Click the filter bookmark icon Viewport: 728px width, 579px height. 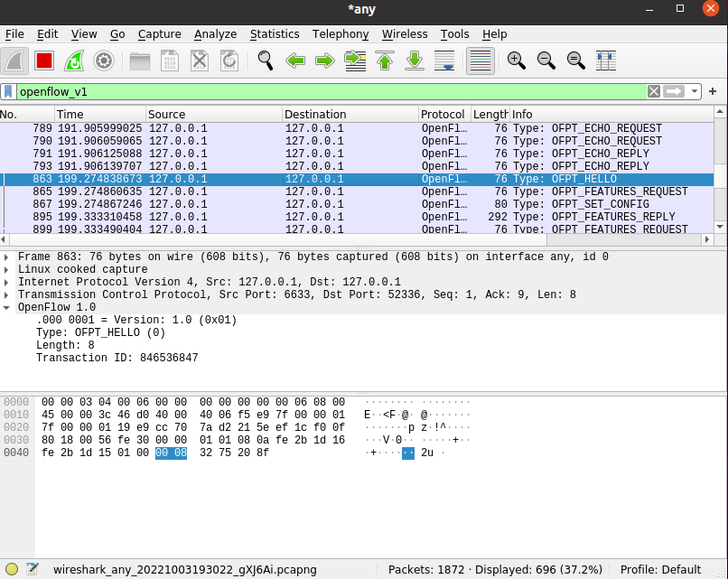8,92
